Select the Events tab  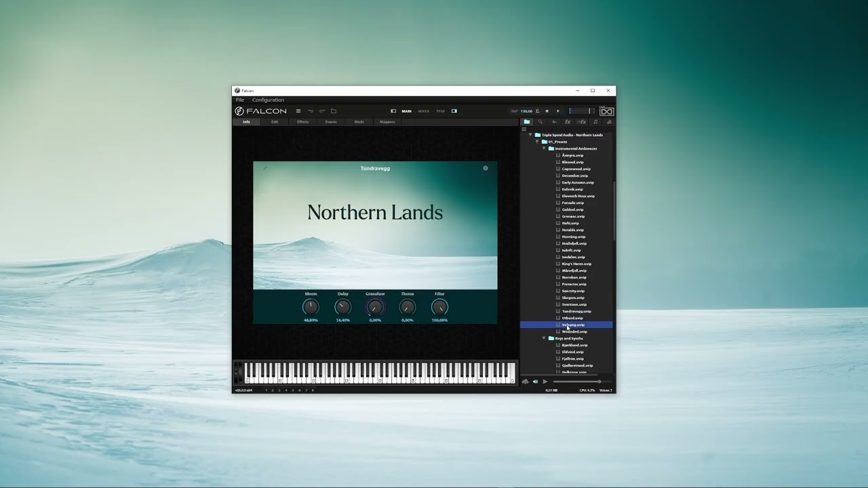coord(331,122)
